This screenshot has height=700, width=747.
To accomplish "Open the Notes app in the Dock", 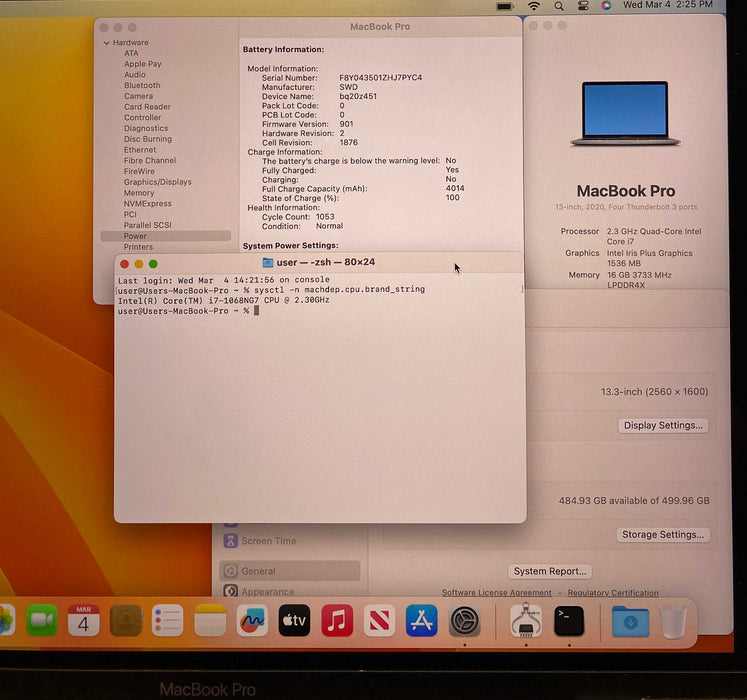I will pyautogui.click(x=210, y=620).
